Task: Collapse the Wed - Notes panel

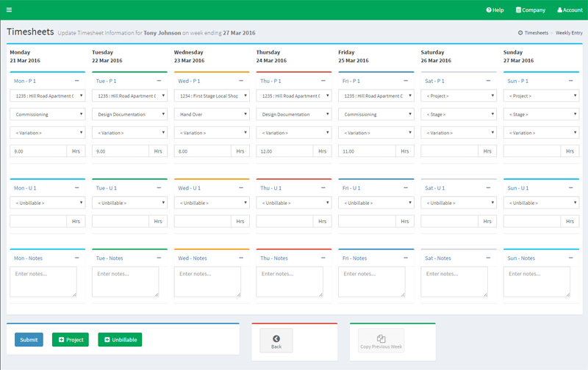Action: pyautogui.click(x=241, y=258)
